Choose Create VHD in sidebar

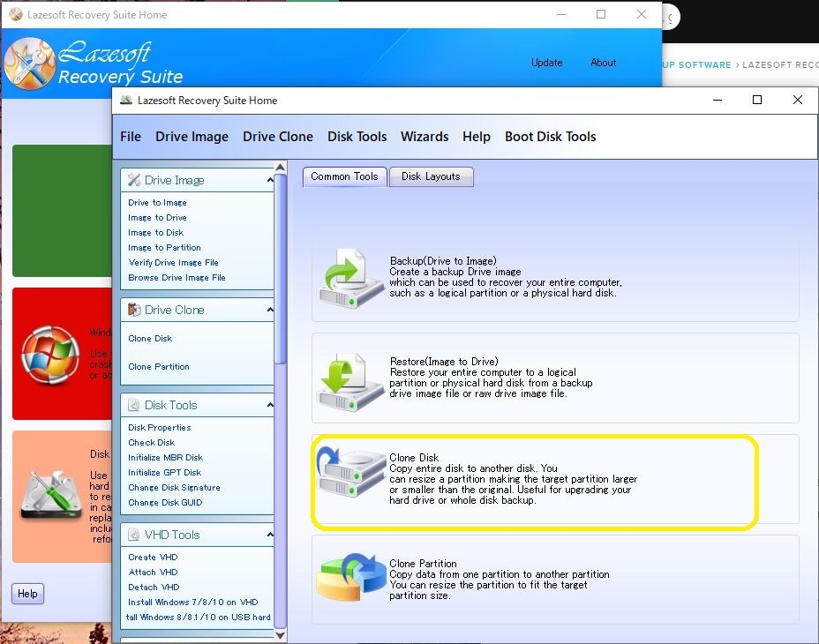pos(153,558)
